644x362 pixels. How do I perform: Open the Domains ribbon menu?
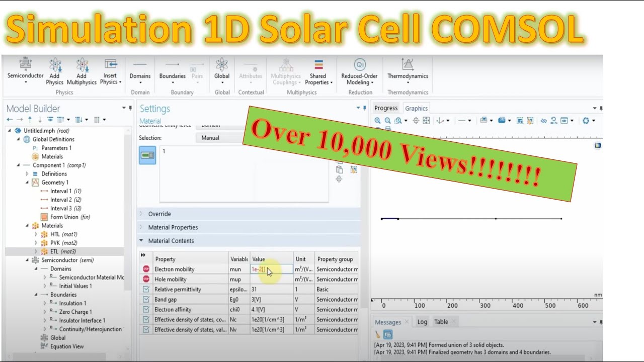tap(140, 71)
